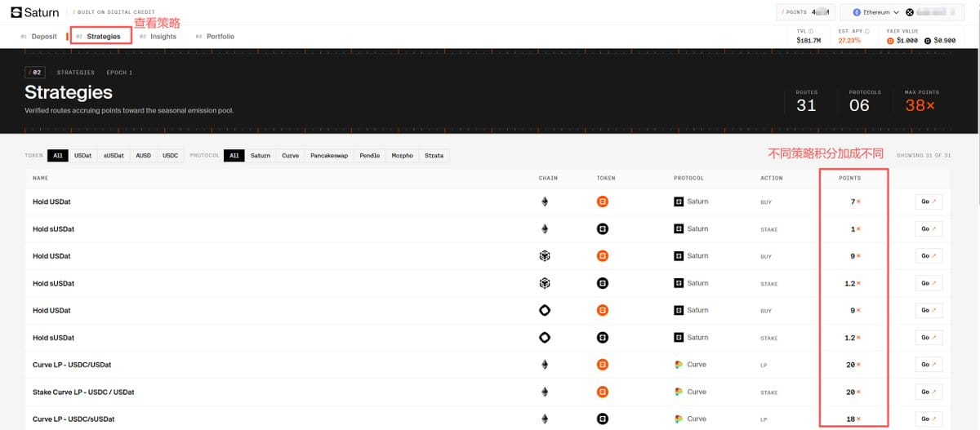Click the 27.23% estimated APY value
This screenshot has height=430, width=980.
(849, 40)
